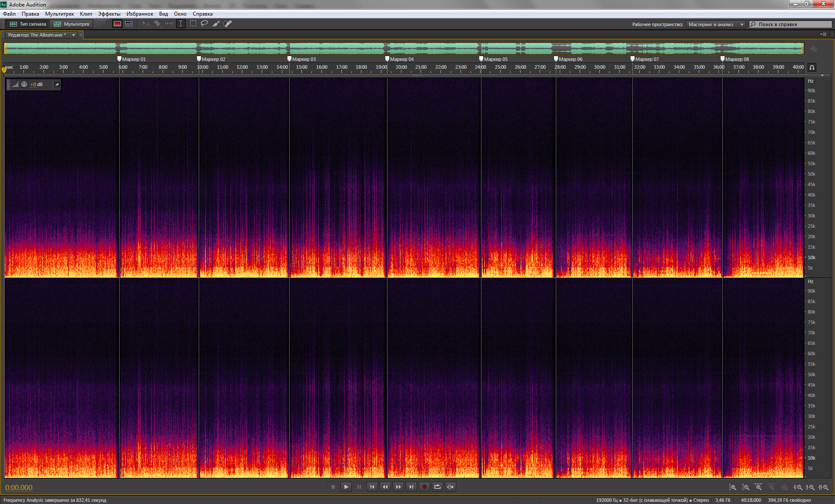Switch to Мультитрек view
Screen dimensions: 835x504
pyautogui.click(x=71, y=24)
